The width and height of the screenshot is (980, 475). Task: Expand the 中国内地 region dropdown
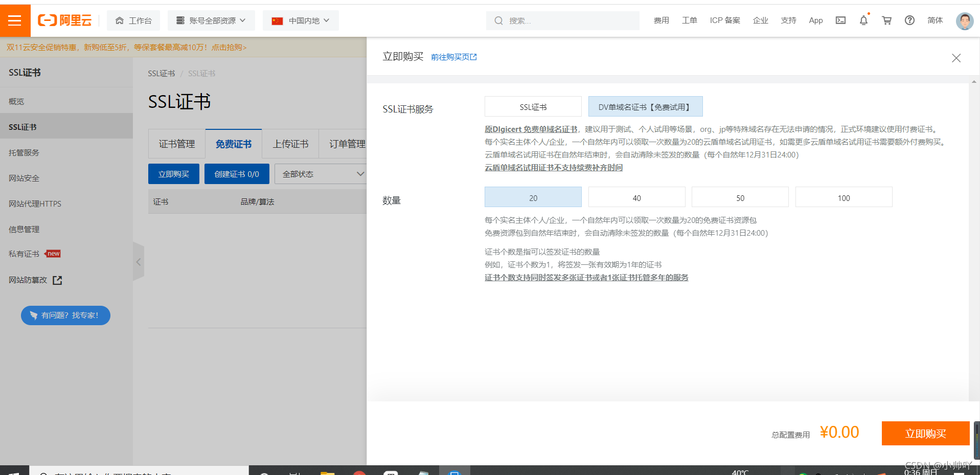coord(301,20)
